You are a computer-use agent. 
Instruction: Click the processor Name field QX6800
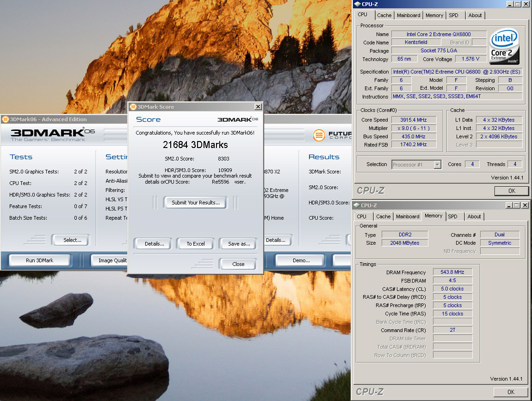click(439, 34)
